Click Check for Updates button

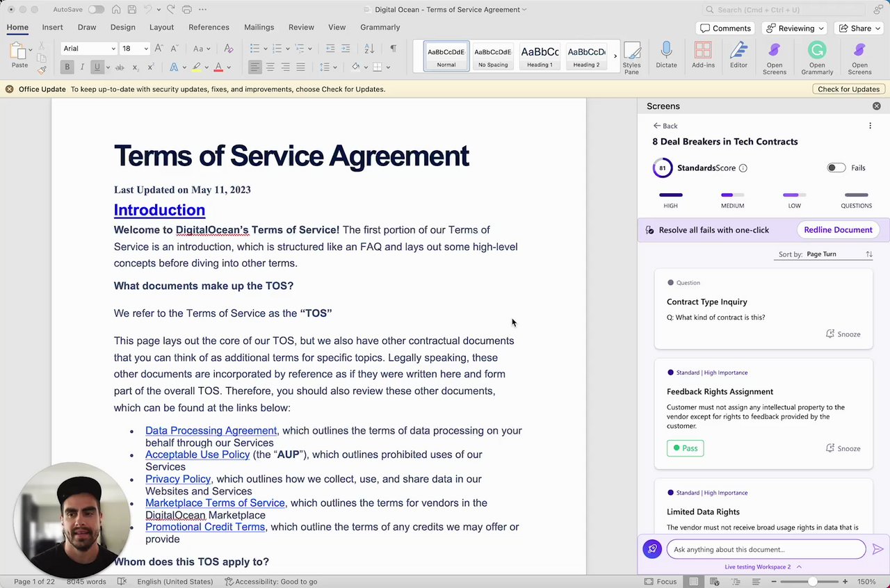(848, 89)
